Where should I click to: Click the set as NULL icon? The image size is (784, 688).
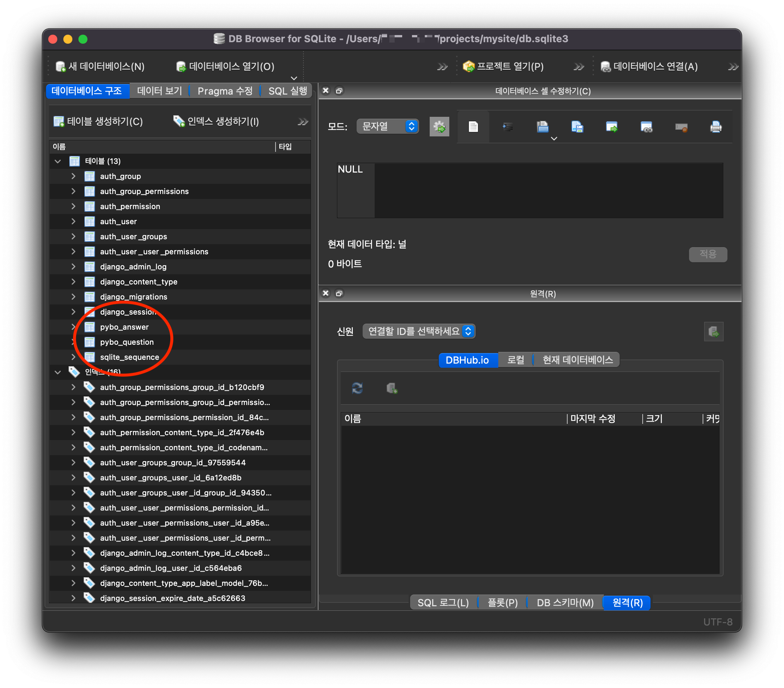681,127
